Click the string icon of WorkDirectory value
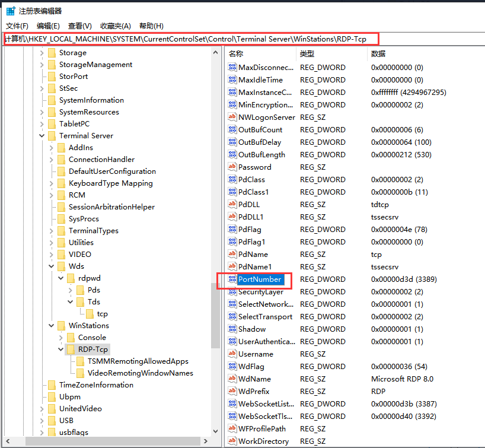Image resolution: width=485 pixels, height=448 pixels. tap(232, 441)
